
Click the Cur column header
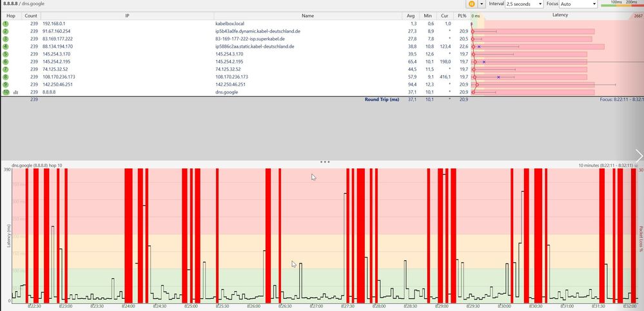[445, 15]
